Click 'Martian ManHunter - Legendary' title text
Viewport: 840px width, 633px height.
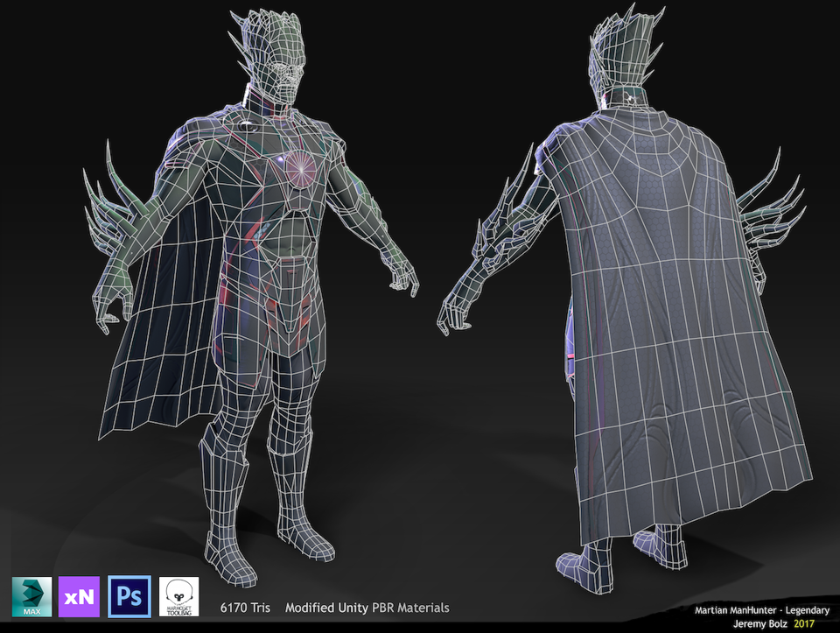[762, 610]
